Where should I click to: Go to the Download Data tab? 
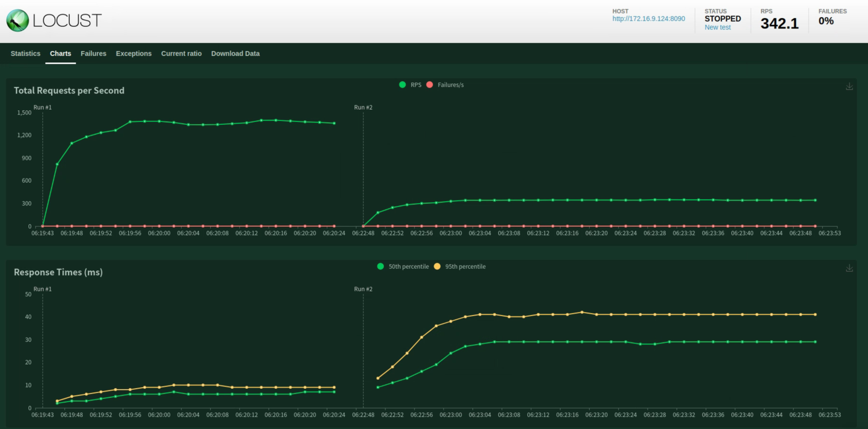click(235, 54)
